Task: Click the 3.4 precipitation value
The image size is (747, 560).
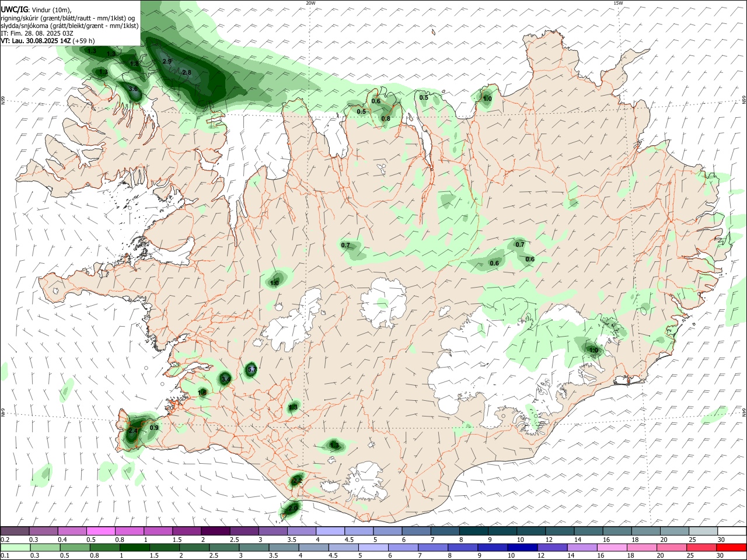Action: (x=226, y=379)
